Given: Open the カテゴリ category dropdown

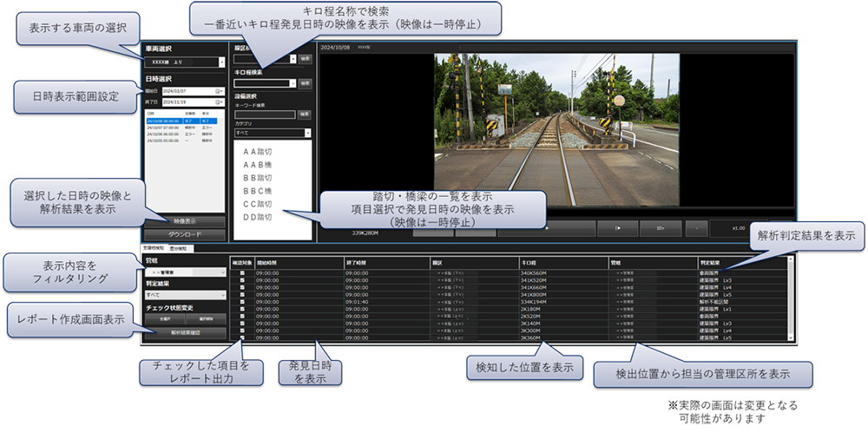Looking at the screenshot, I should click(x=307, y=133).
